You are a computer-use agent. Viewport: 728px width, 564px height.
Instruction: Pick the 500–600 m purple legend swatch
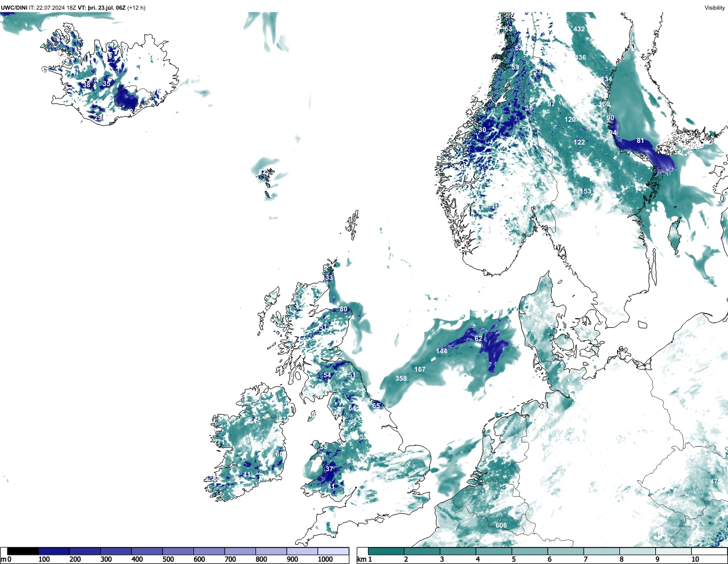tap(178, 551)
